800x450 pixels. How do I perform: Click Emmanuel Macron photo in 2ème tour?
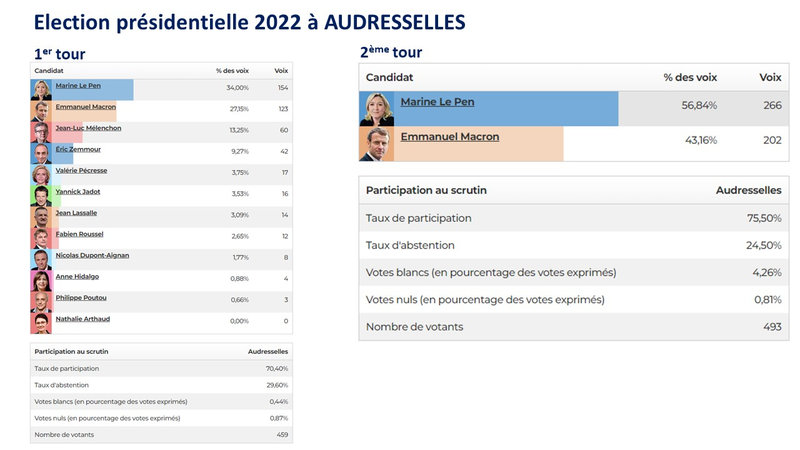point(377,144)
